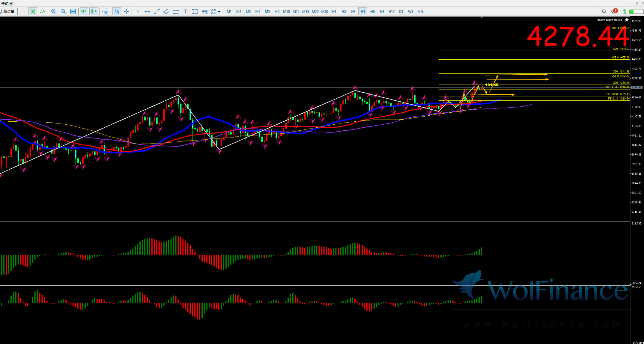Take a chart screenshot with camera icon
Image resolution: width=644 pixels, height=344 pixels.
[x=106, y=12]
